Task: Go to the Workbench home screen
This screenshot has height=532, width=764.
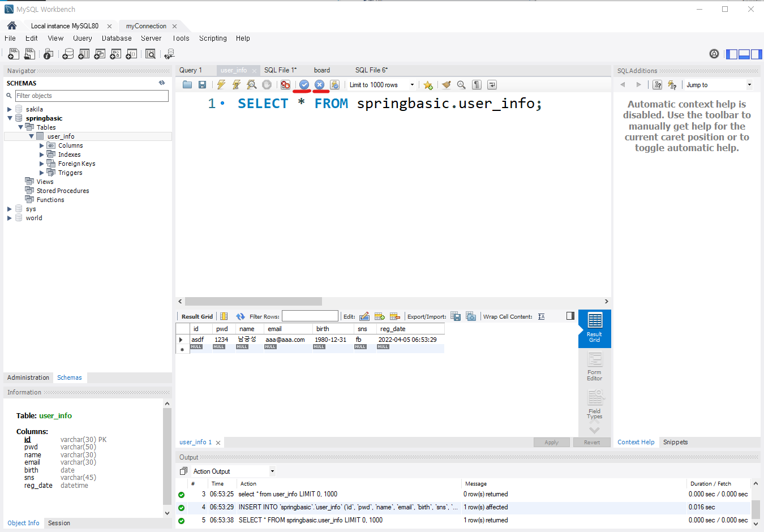Action: pos(12,25)
